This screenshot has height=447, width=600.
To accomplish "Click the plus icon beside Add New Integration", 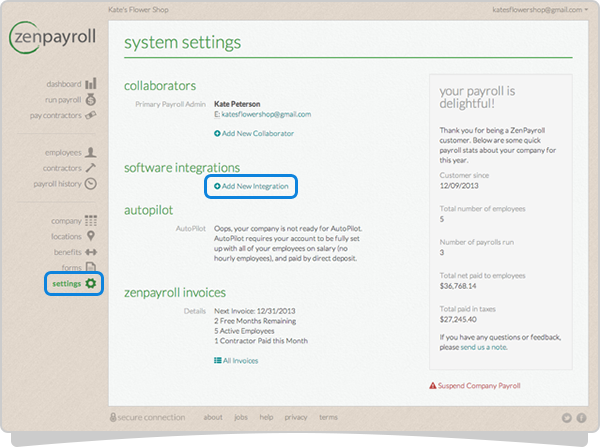I will pos(217,186).
